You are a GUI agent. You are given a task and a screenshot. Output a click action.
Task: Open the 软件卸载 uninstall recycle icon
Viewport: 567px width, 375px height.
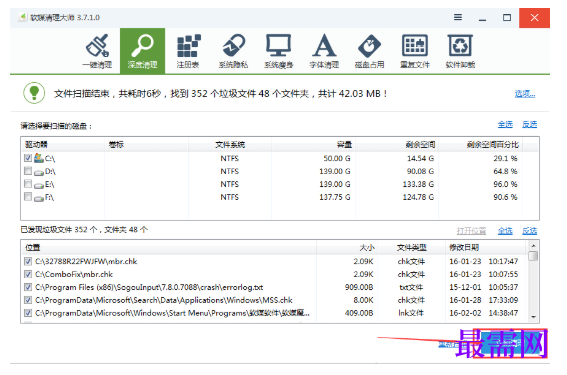[460, 51]
